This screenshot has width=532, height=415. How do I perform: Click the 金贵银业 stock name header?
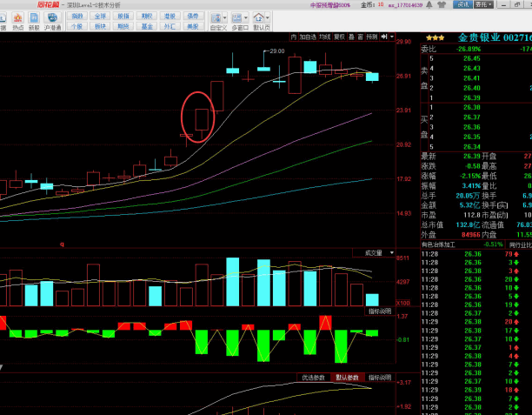coord(479,37)
